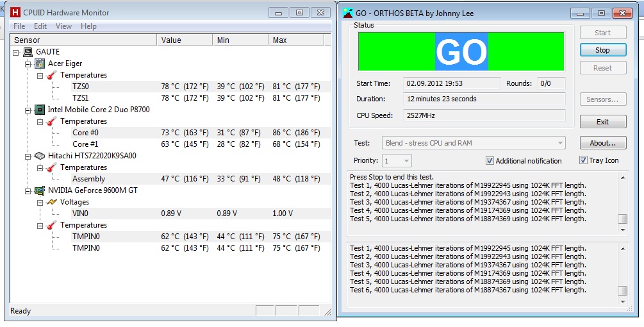
Task: Click the About... button
Action: pos(603,143)
